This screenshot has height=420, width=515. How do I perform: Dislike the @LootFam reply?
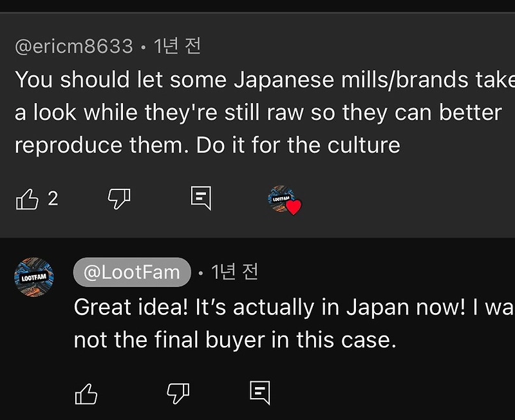pos(178,392)
